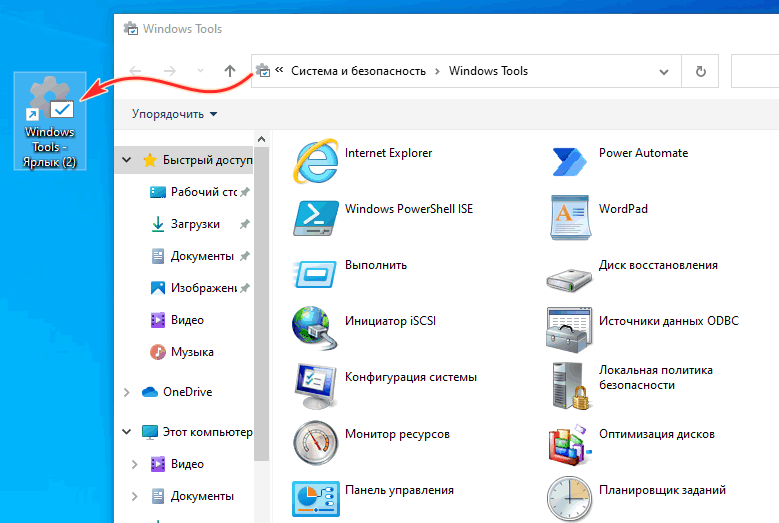Open the Упорядочить menu
This screenshot has height=523, width=779.
coord(174,114)
